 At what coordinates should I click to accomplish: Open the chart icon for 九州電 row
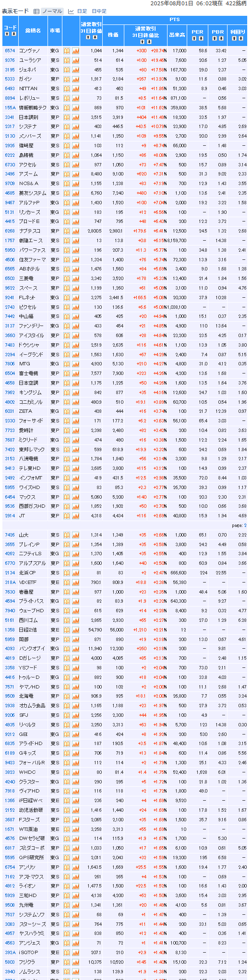pyautogui.click(x=75, y=905)
